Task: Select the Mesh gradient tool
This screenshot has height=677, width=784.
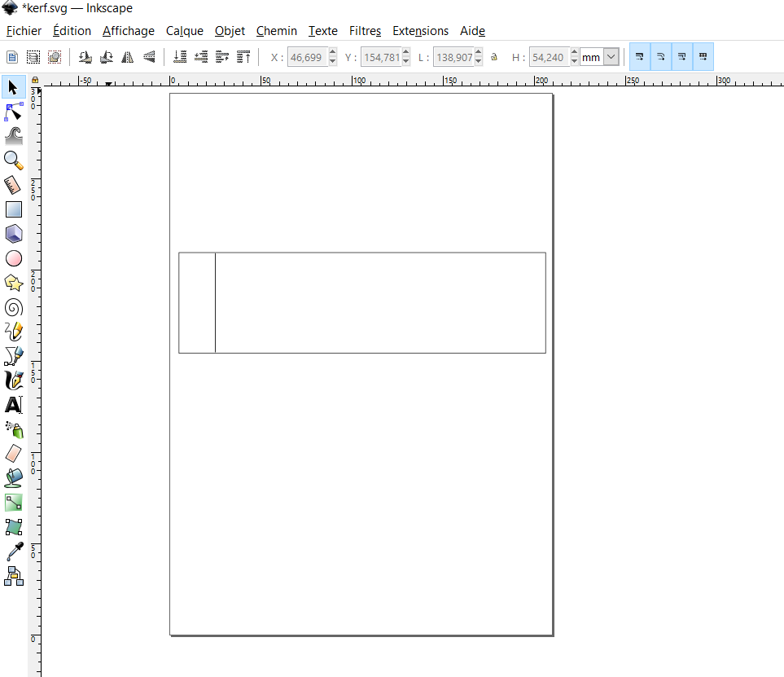Action: (x=14, y=527)
